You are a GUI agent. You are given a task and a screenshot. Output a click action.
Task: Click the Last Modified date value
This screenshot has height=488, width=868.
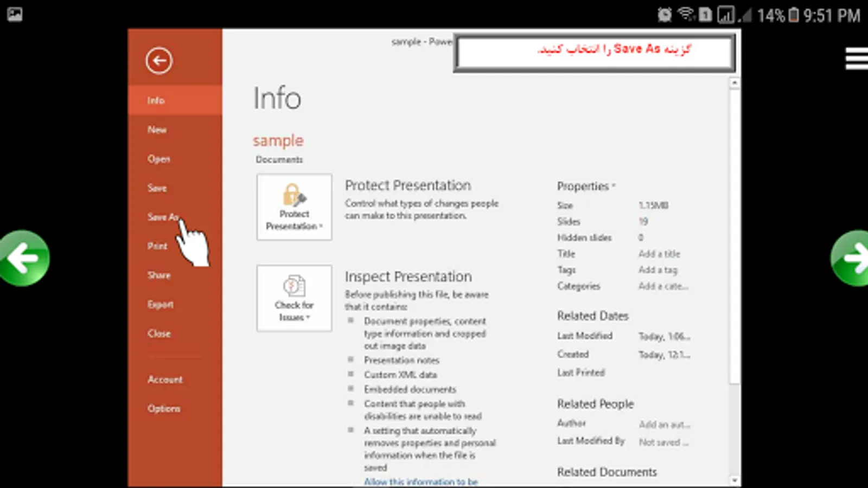(665, 337)
